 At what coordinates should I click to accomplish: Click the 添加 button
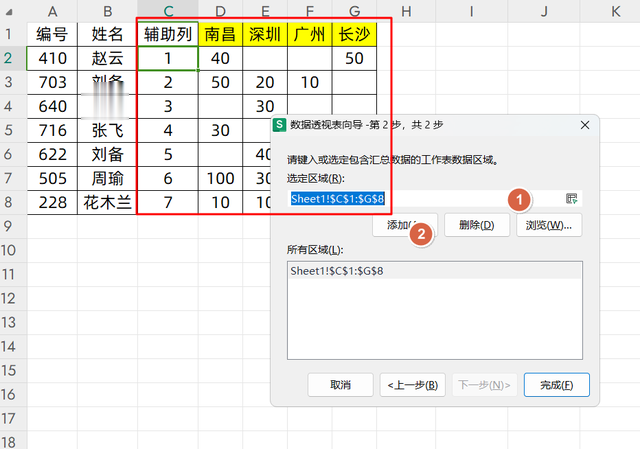click(x=404, y=225)
